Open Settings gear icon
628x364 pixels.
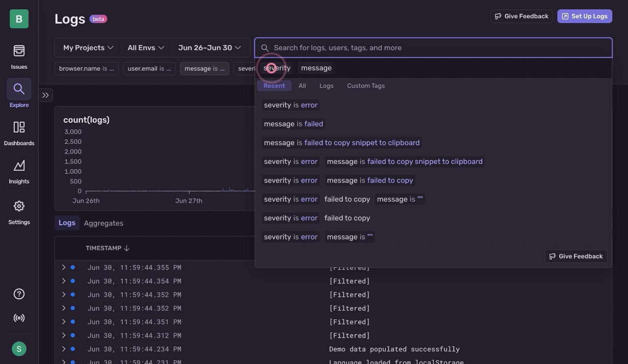tap(19, 206)
